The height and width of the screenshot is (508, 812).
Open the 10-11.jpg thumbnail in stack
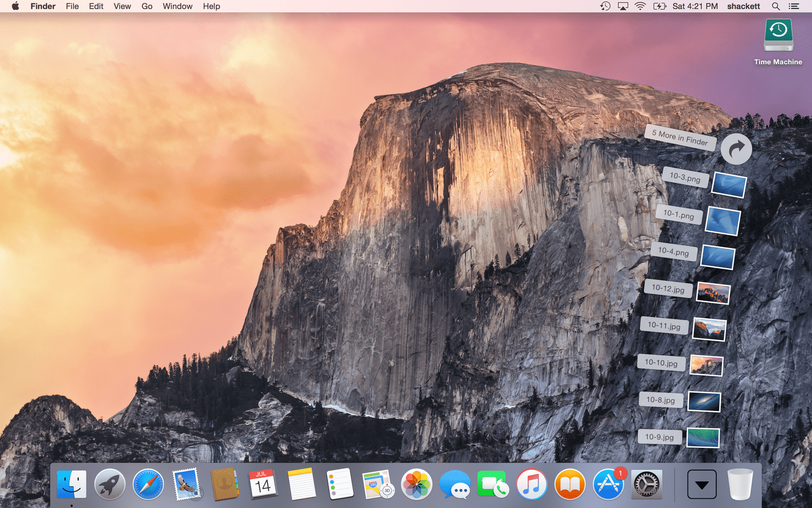coord(709,329)
